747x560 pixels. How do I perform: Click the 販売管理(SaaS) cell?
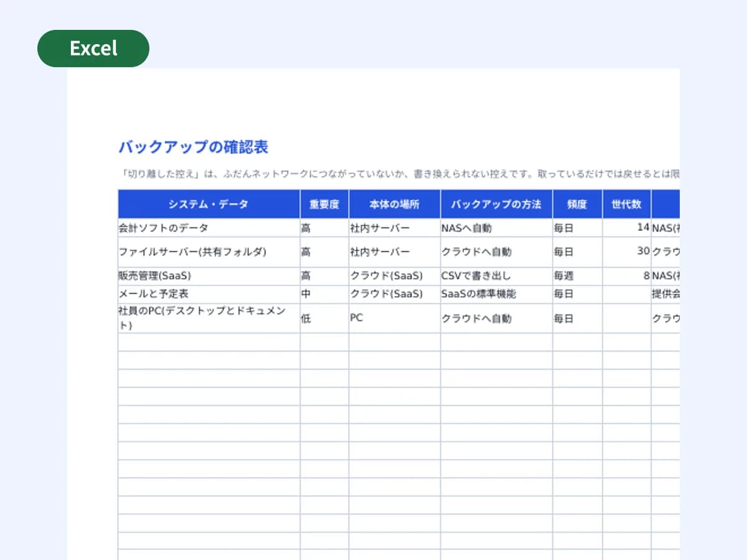(209, 276)
